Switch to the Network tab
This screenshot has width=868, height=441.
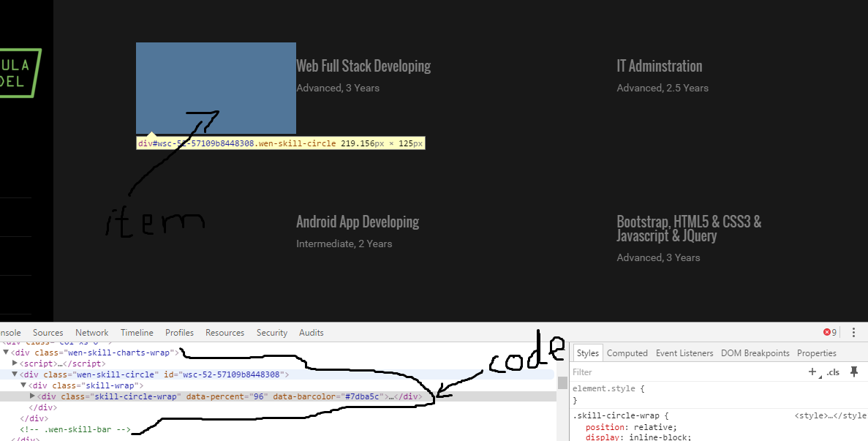(92, 333)
